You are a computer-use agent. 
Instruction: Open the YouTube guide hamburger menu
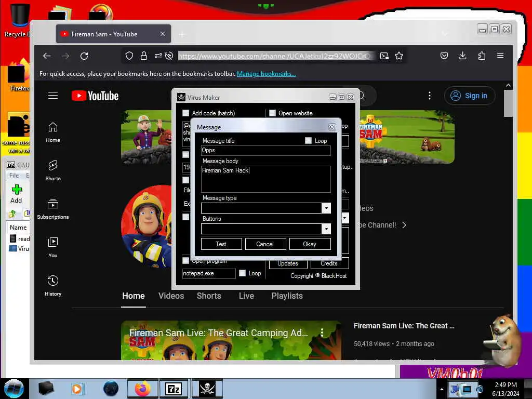53,96
